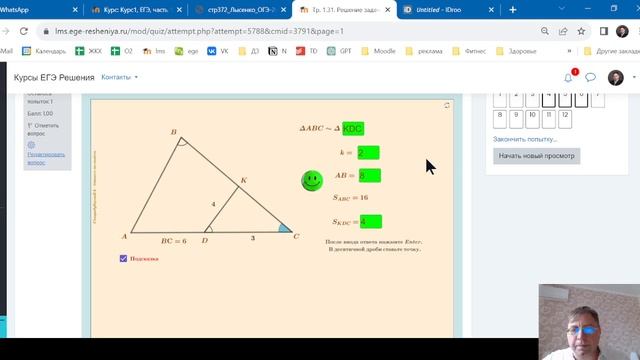Click the gear icon in the question sidebar
Viewport: 640px width, 360px height.
coord(31,145)
